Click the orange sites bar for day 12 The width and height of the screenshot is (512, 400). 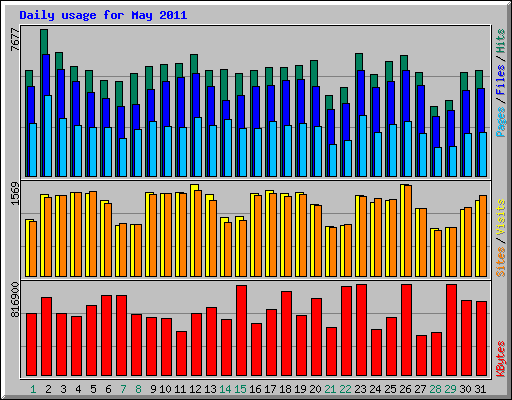tap(198, 233)
